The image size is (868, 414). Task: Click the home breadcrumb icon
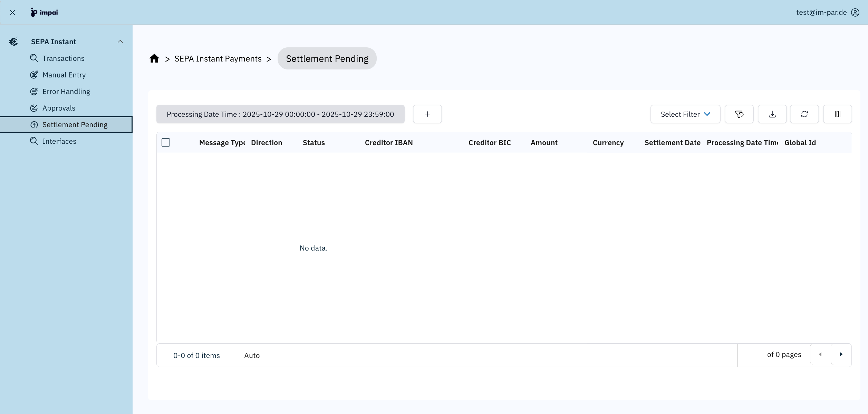pyautogui.click(x=154, y=58)
